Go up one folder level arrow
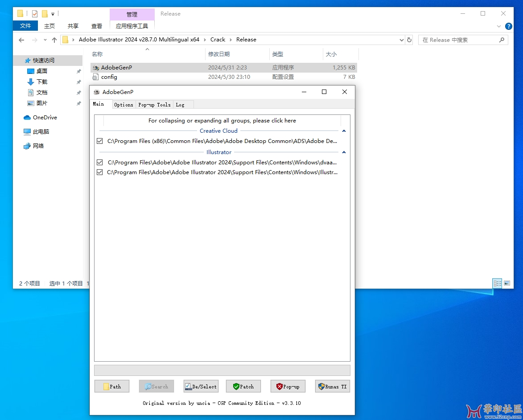The height and width of the screenshot is (420, 523). click(54, 40)
